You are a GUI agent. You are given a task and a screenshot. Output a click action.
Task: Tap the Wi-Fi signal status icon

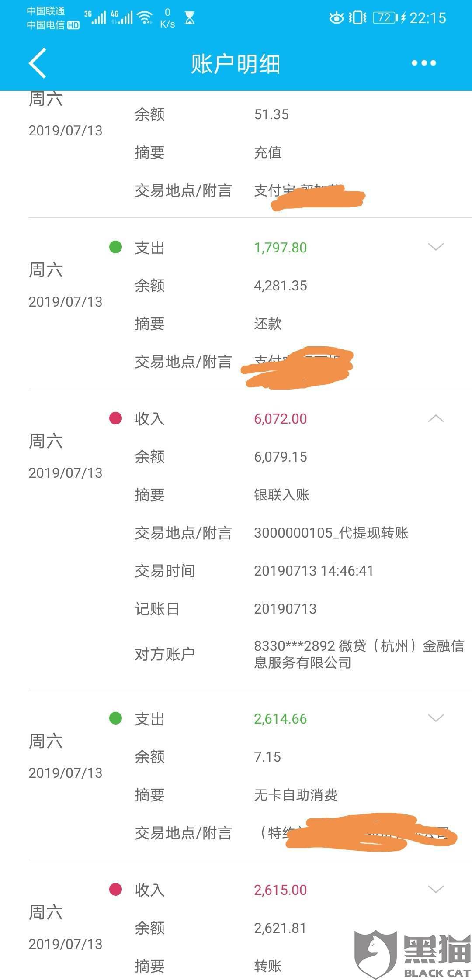coord(145,18)
